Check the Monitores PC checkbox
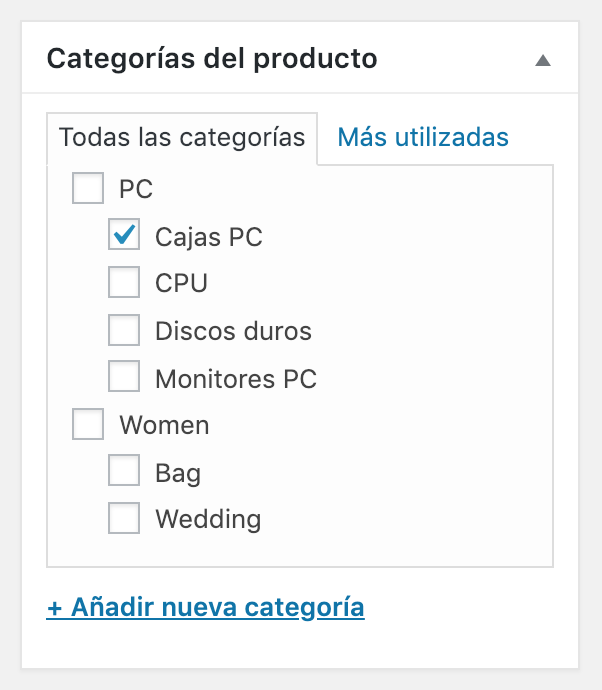This screenshot has width=602, height=690. pyautogui.click(x=124, y=378)
